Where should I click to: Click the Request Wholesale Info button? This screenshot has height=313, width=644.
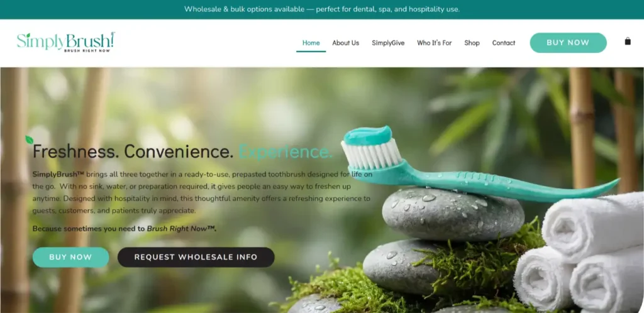pyautogui.click(x=196, y=257)
